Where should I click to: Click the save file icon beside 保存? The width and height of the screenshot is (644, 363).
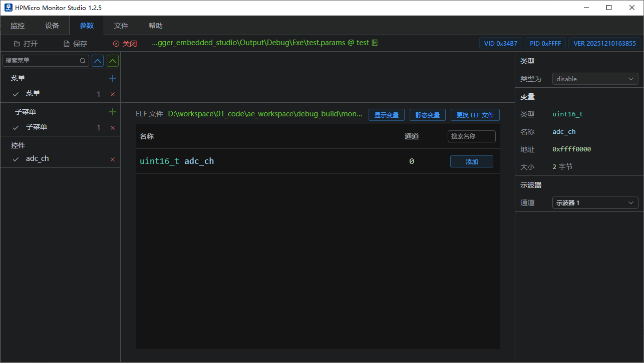[x=67, y=43]
